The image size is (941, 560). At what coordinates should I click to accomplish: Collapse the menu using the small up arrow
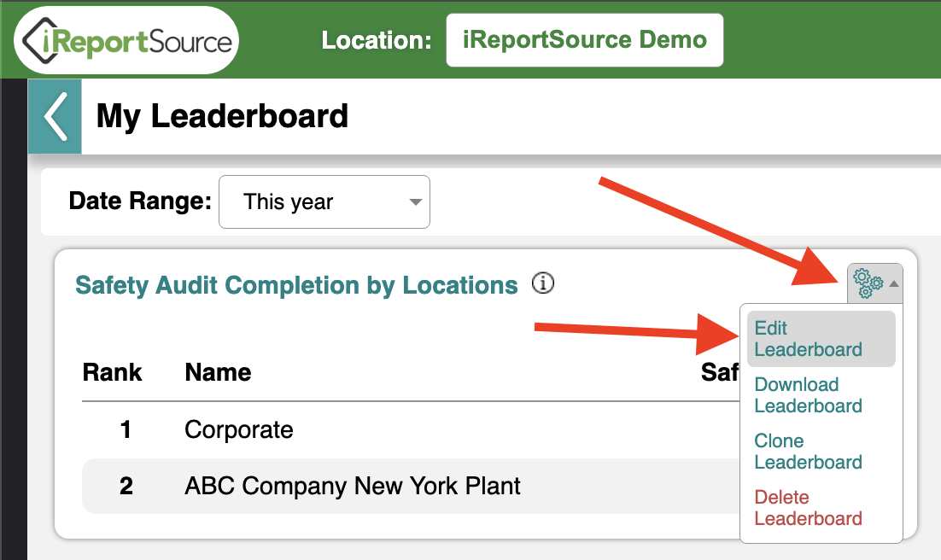893,283
